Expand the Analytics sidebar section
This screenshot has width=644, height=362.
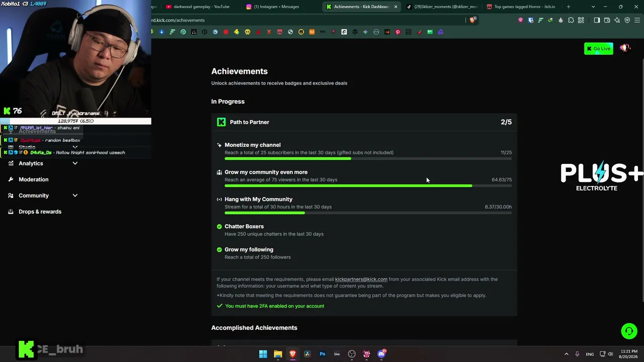coord(75,163)
